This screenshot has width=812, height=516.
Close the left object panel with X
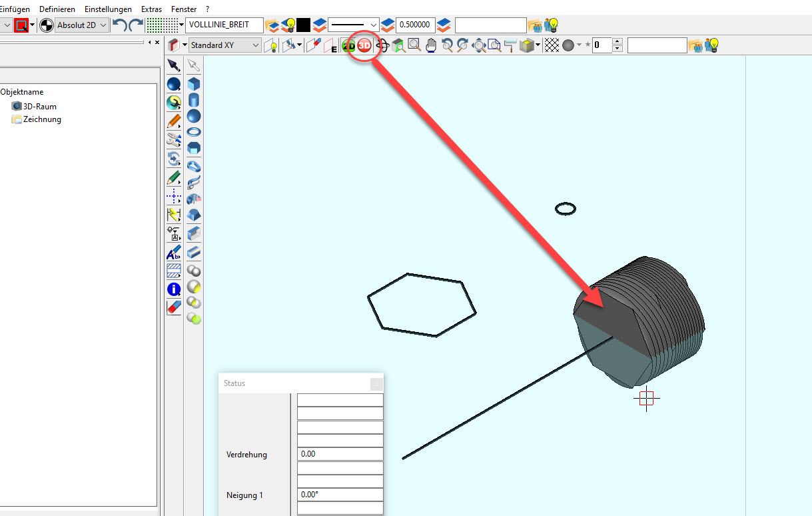pyautogui.click(x=157, y=42)
